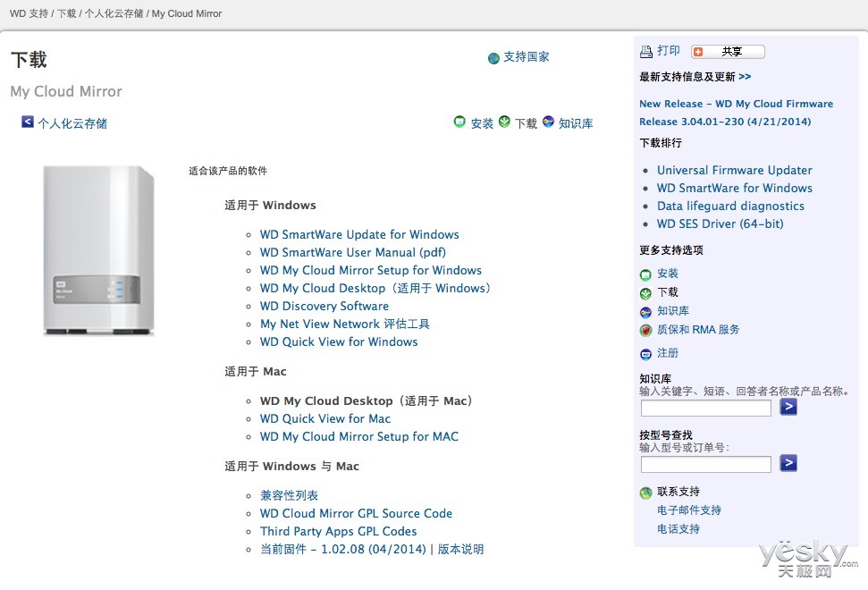Click the blue back-arrow icon beside 个人化云存储

coord(27,122)
